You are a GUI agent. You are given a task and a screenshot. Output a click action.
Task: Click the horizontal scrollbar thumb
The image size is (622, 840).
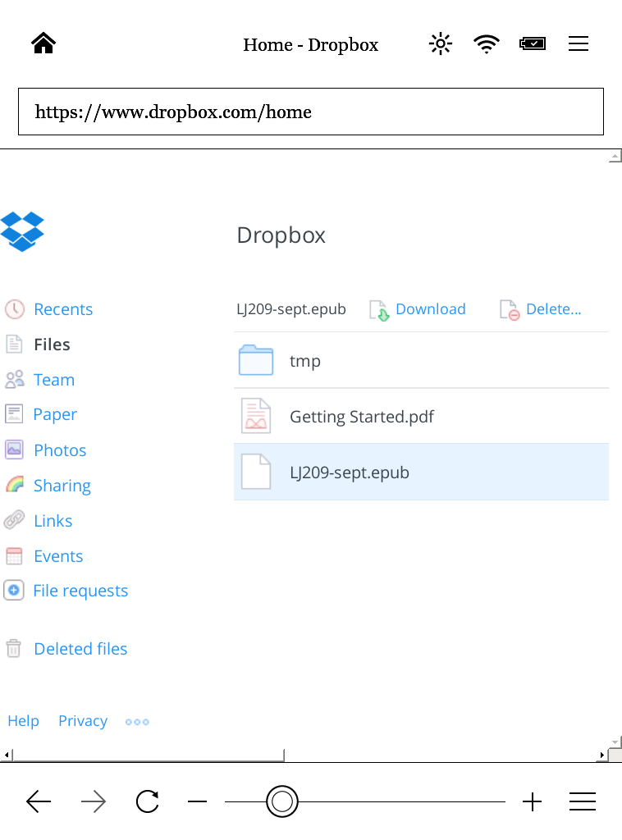point(149,755)
